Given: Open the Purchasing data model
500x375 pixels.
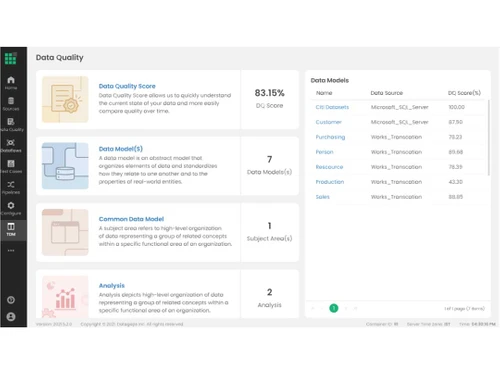Looking at the screenshot, I should 330,137.
